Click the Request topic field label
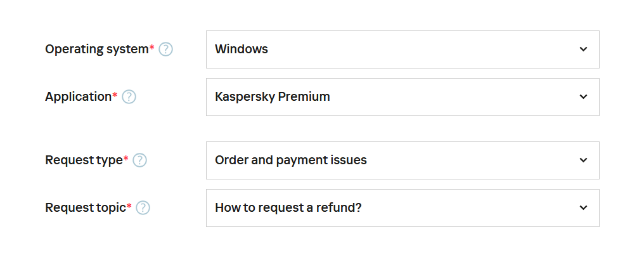The width and height of the screenshot is (644, 260). point(86,208)
